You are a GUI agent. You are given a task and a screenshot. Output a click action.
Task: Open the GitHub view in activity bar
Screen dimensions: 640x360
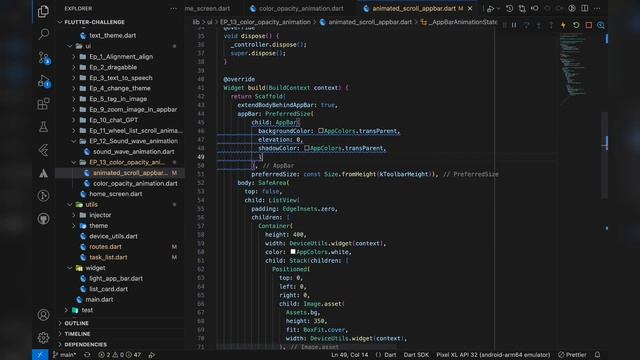pyautogui.click(x=43, y=219)
